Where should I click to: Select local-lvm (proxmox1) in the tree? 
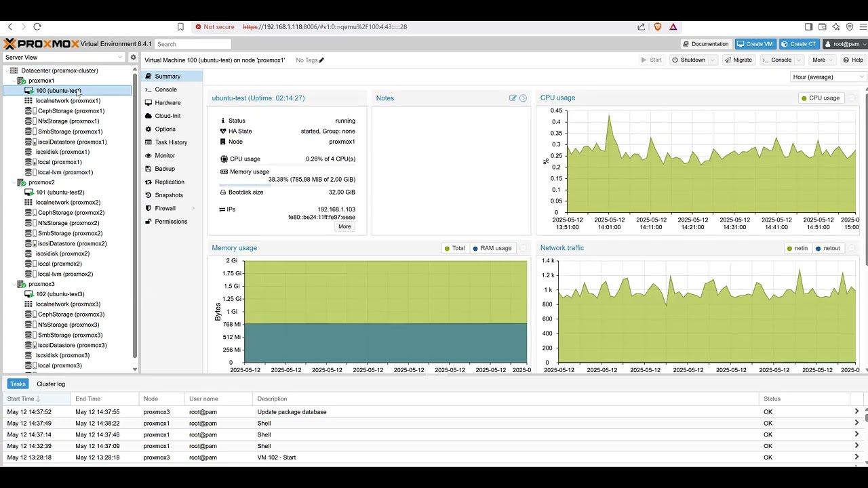click(65, 172)
